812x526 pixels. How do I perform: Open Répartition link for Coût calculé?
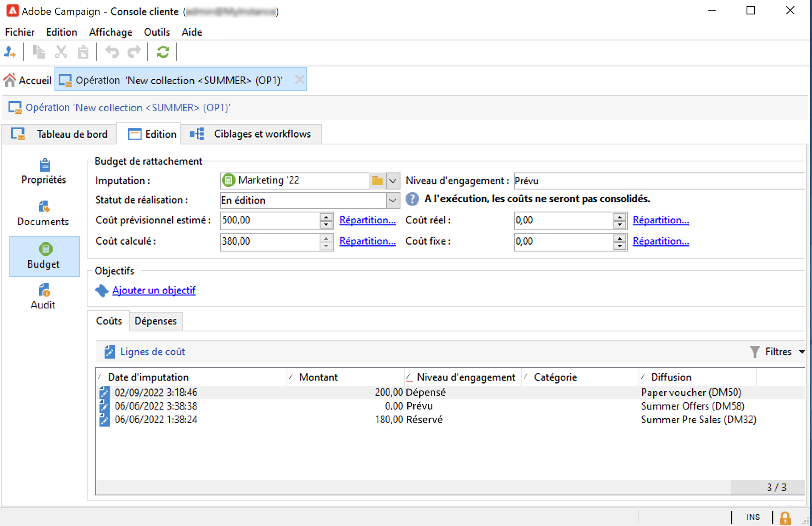[368, 241]
